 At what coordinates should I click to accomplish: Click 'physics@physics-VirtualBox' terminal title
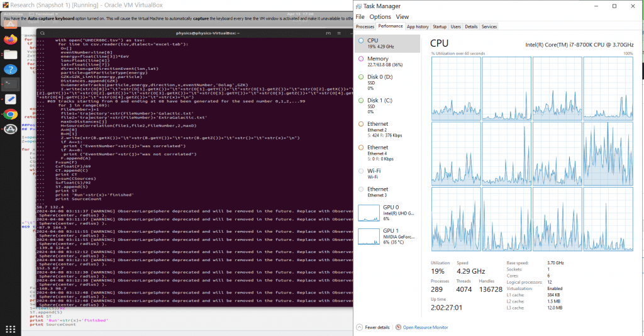pos(208,33)
